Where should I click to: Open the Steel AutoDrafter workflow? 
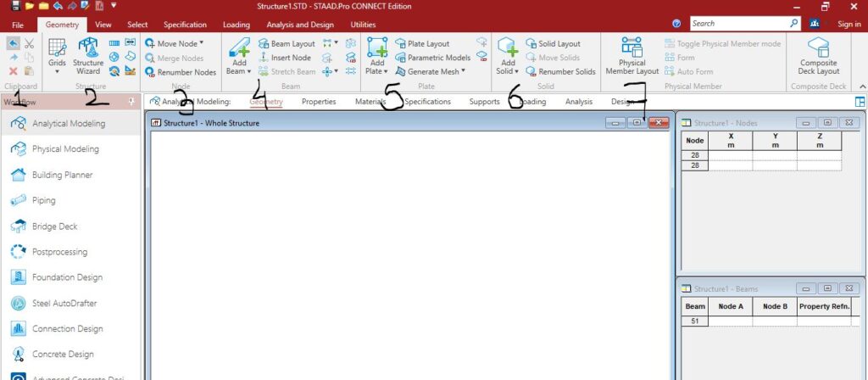coord(70,304)
